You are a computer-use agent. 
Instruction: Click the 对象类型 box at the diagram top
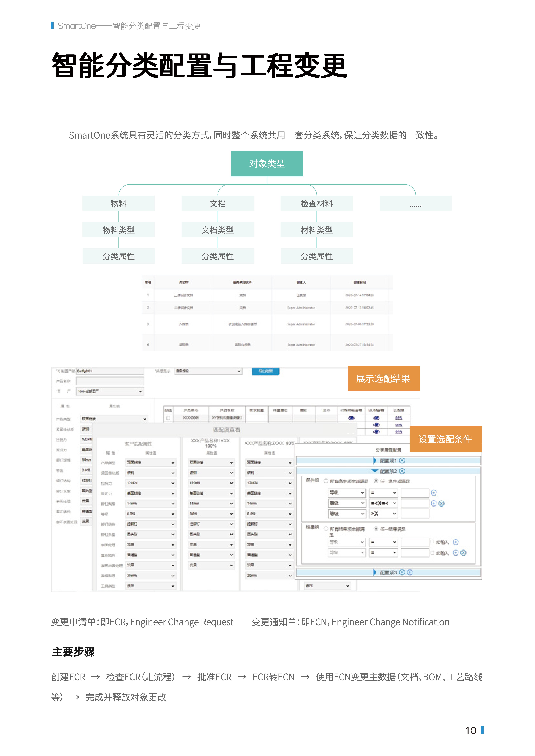267,164
